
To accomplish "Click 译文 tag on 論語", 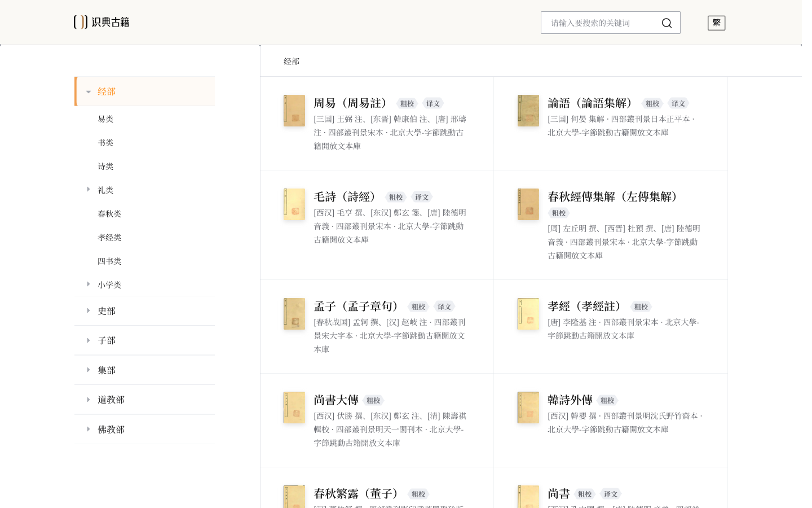I will pos(678,103).
